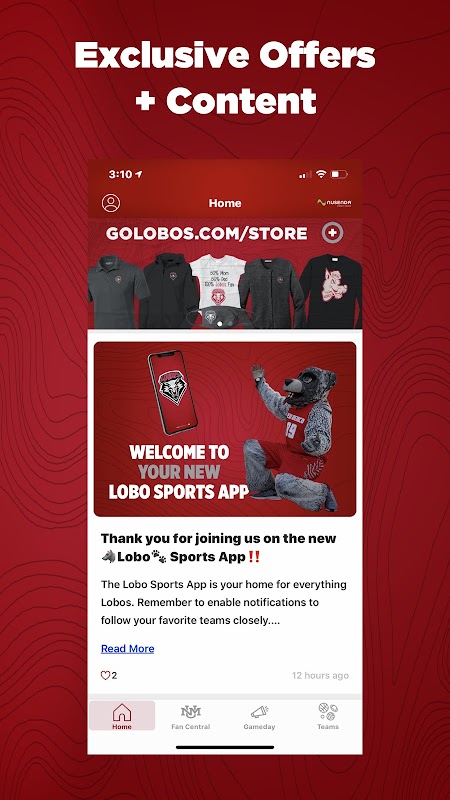Screen dimensions: 450x800
Task: Open the Home tab house icon
Action: (x=122, y=712)
